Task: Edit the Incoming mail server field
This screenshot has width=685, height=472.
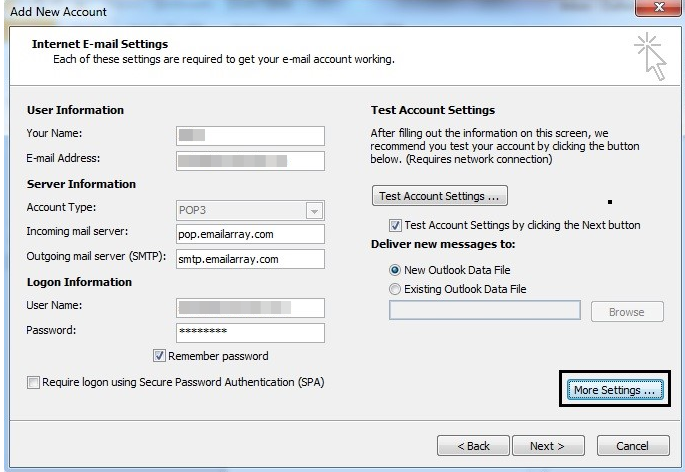Action: tap(250, 234)
